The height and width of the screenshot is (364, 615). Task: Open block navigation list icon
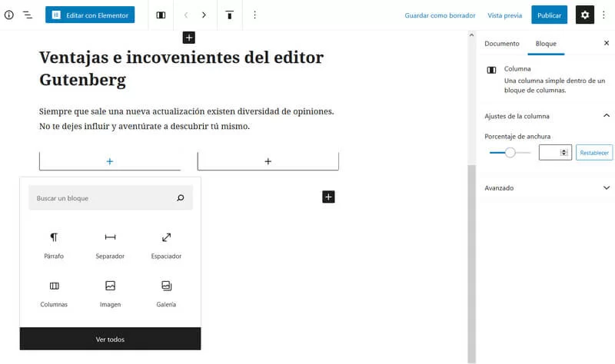pos(28,15)
